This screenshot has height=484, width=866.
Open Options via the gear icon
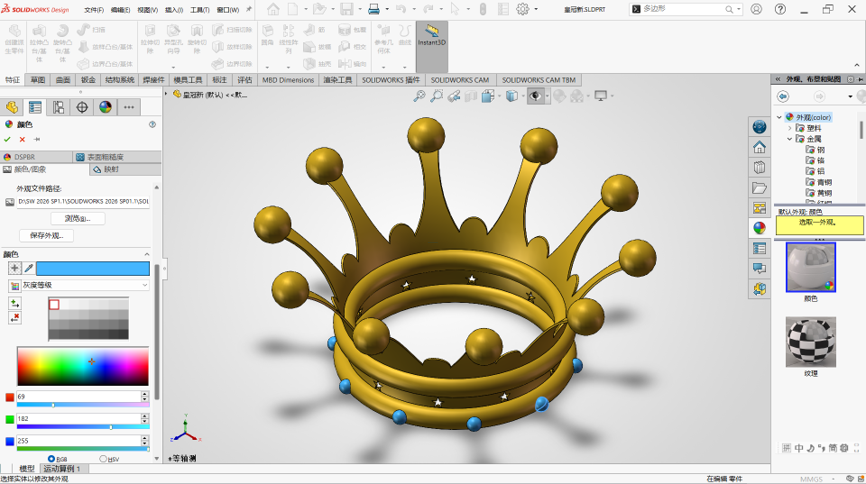(522, 9)
